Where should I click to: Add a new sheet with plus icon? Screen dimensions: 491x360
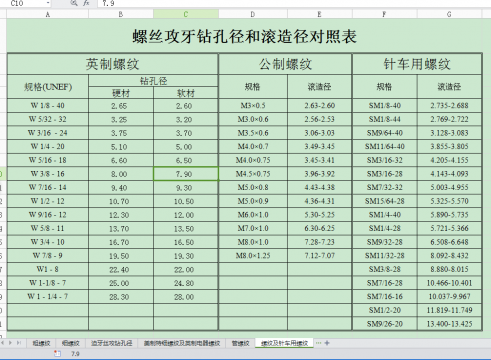(x=327, y=343)
